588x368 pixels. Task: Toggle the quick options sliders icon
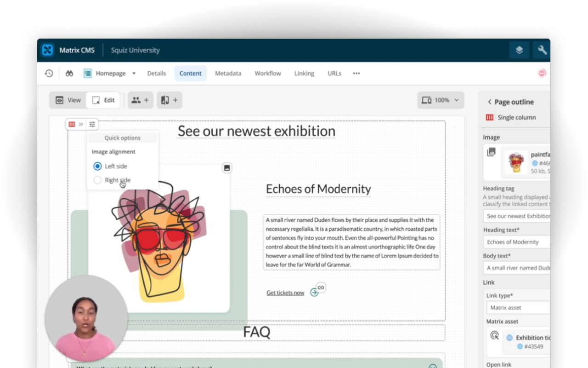click(92, 124)
